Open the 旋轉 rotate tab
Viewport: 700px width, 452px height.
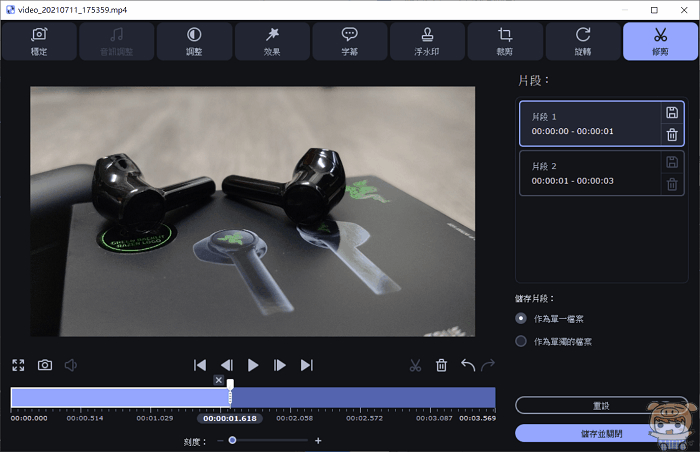click(x=583, y=41)
